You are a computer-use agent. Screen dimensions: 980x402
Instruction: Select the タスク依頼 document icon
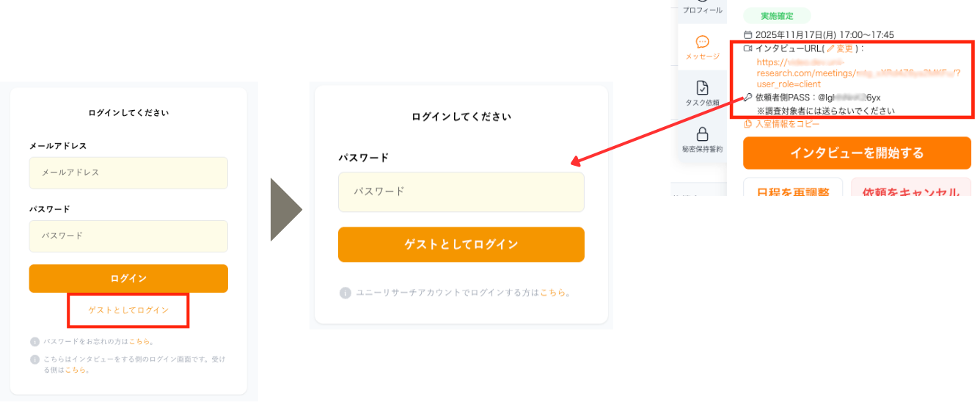[702, 88]
